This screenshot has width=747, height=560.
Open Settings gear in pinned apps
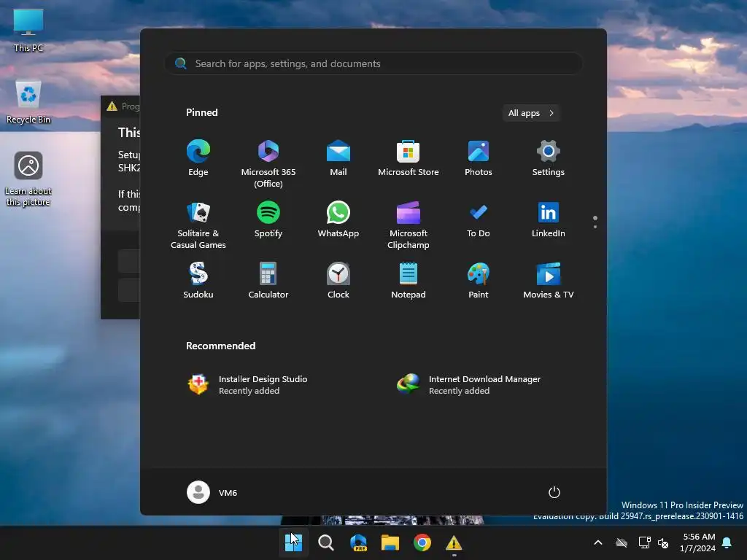click(x=549, y=158)
